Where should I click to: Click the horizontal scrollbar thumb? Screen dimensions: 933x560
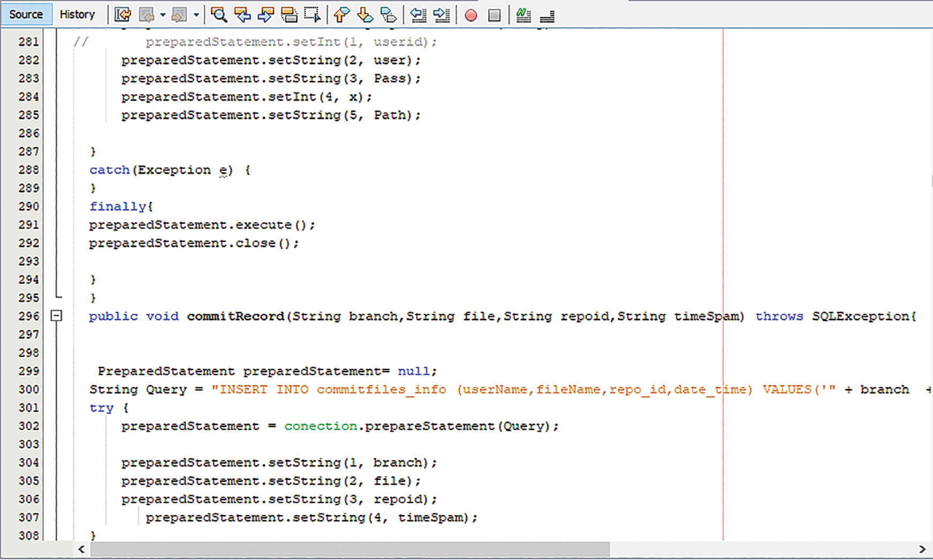[x=350, y=549]
